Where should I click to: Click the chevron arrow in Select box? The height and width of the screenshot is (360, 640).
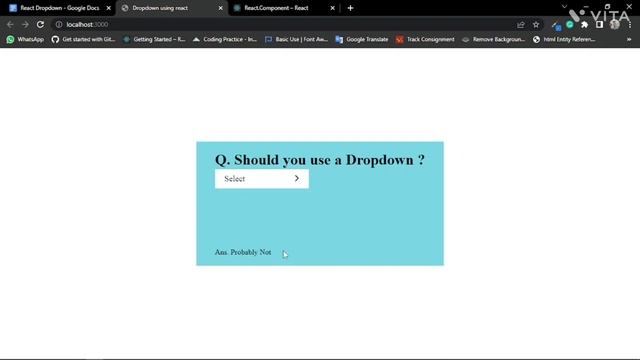pyautogui.click(x=297, y=178)
